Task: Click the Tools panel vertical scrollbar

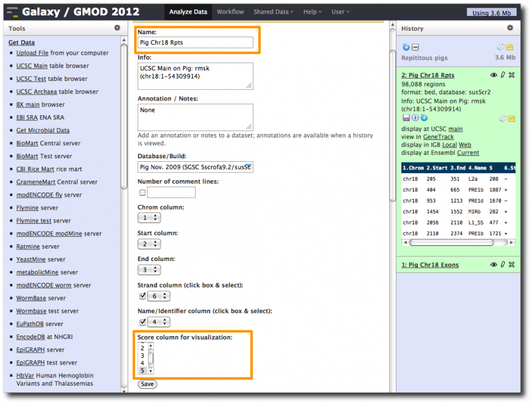Action: tap(124, 115)
